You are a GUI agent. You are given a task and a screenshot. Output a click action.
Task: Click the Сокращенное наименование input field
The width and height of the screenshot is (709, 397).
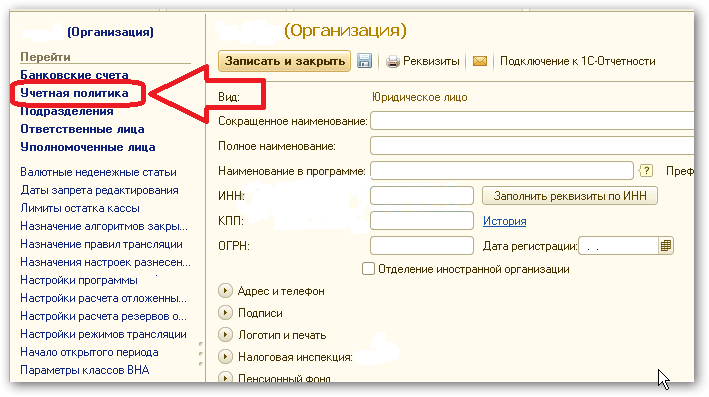[532, 121]
